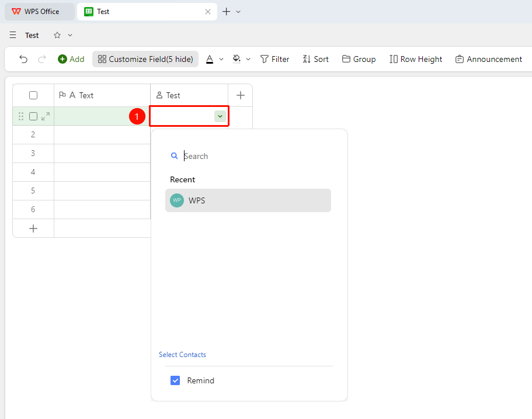The image size is (532, 419).
Task: Select row number 5
Action: 33,191
